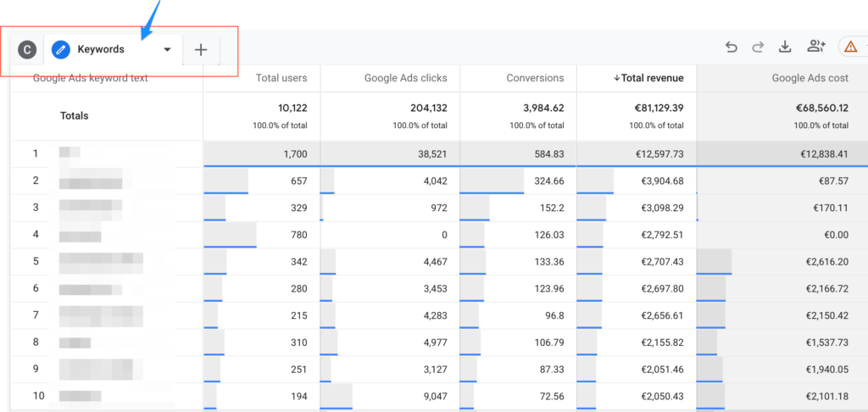Click row 4 users value 780
Viewport: 868px width, 412px height.
click(299, 235)
